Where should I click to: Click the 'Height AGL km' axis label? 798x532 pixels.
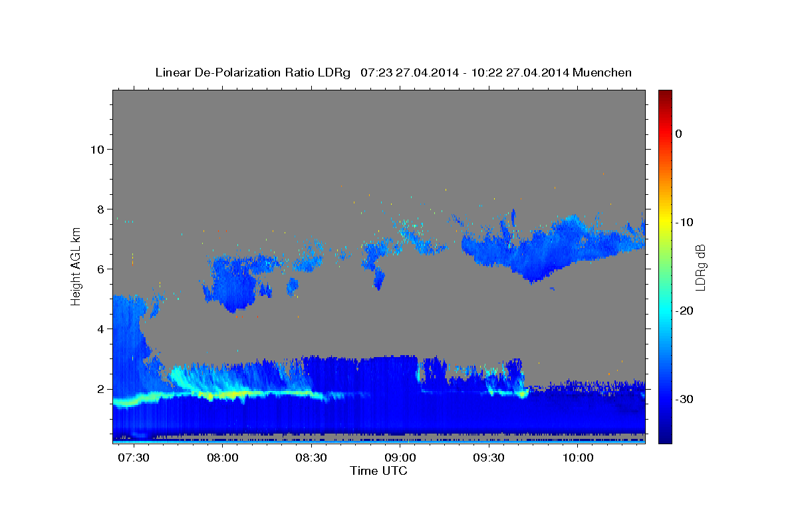pos(76,266)
